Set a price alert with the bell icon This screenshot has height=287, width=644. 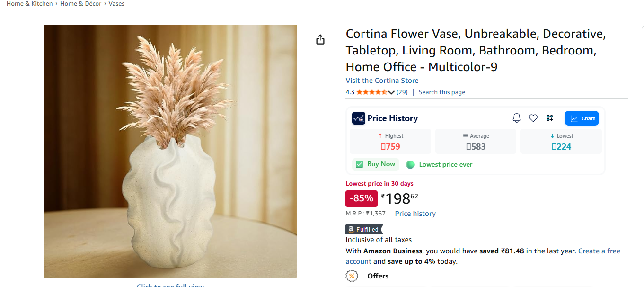coord(517,118)
